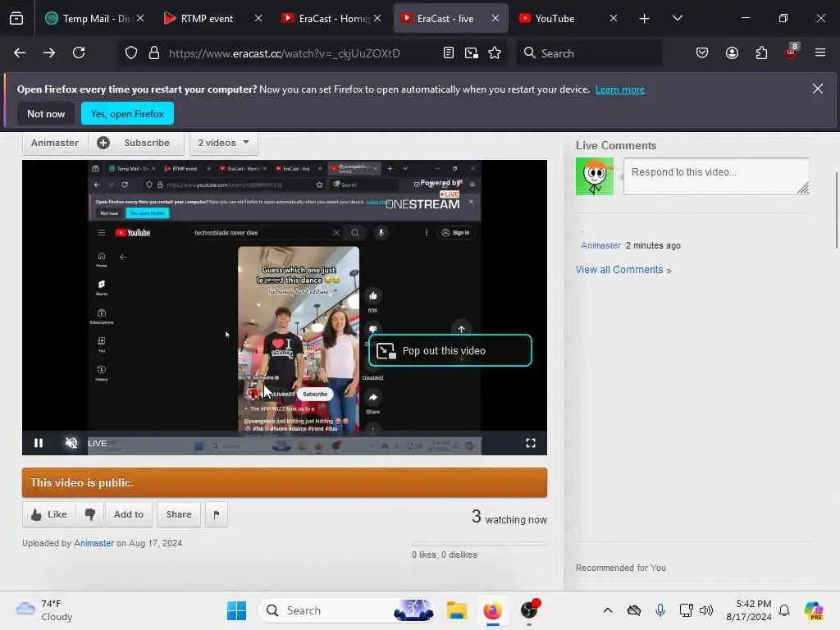Dismiss the Firefox startup notification bar
The image size is (840, 630).
(x=818, y=89)
